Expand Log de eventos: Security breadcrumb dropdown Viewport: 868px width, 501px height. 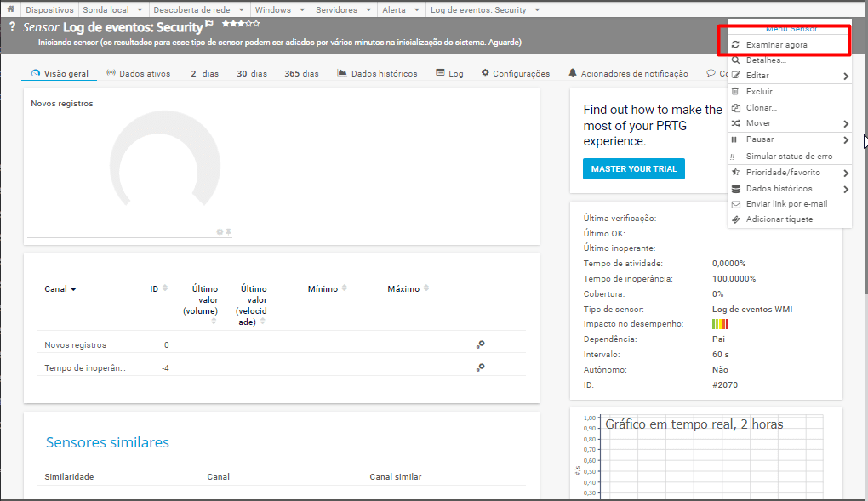(x=537, y=10)
